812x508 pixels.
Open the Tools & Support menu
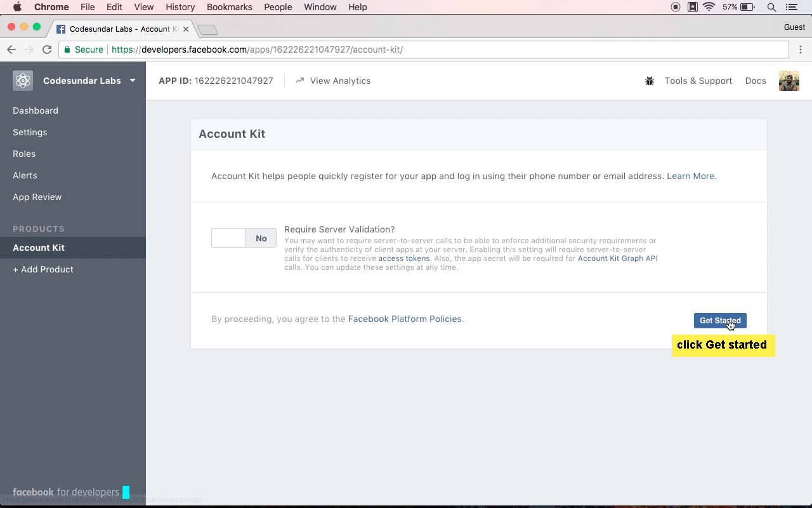[x=698, y=81]
